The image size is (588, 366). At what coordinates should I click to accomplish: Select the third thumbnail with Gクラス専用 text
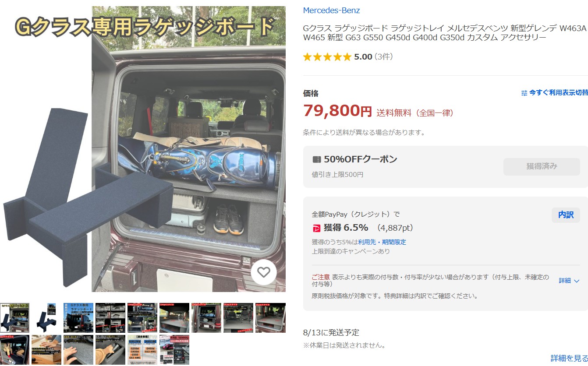(x=78, y=318)
